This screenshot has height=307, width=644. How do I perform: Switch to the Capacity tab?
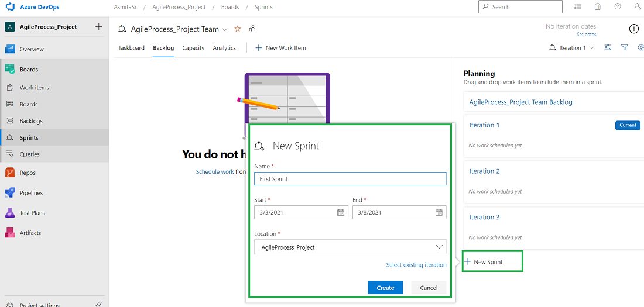[193, 48]
